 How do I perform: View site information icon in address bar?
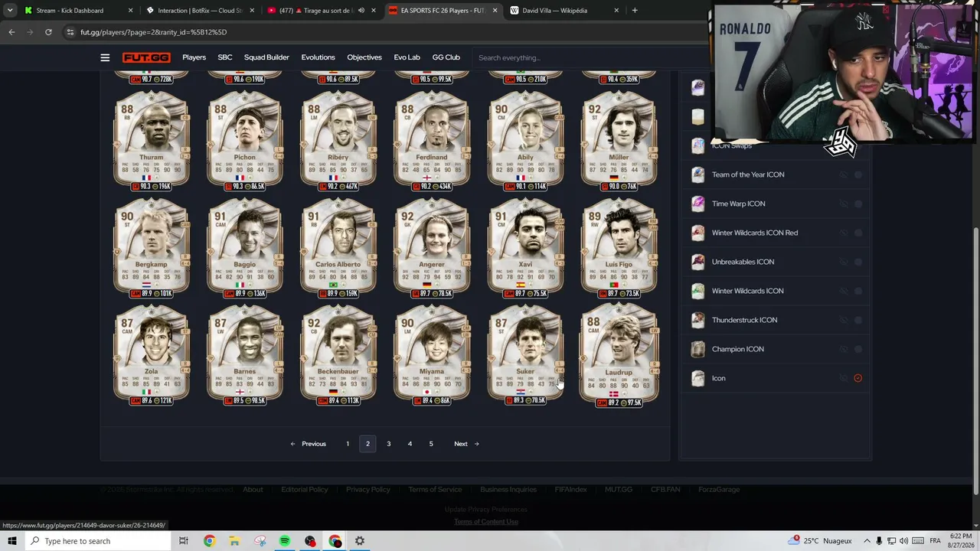(70, 32)
